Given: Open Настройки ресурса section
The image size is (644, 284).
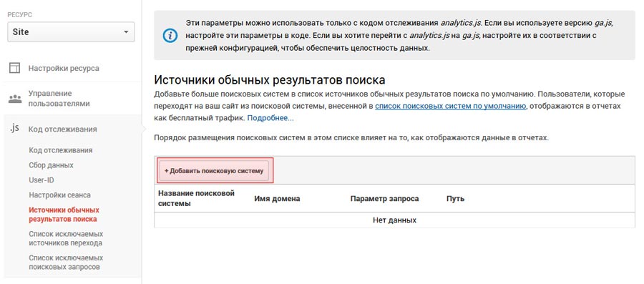Looking at the screenshot, I should coord(64,68).
